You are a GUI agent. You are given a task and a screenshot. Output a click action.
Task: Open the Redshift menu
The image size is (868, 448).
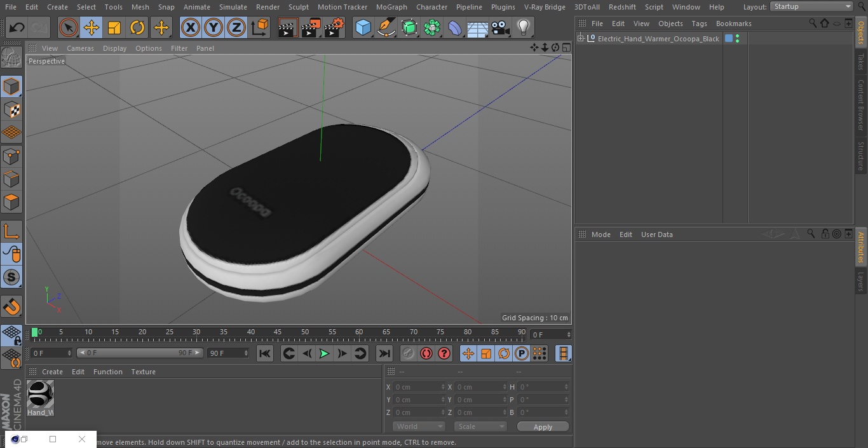(x=622, y=7)
